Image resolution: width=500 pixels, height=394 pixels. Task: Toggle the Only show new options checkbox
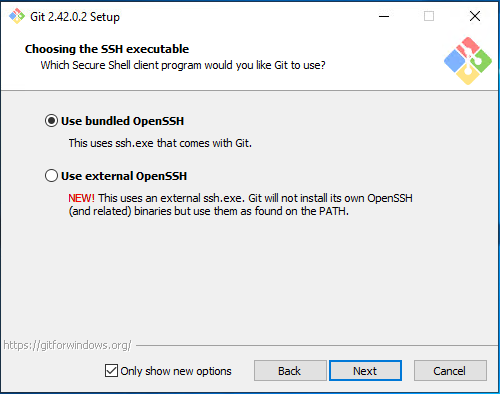111,371
